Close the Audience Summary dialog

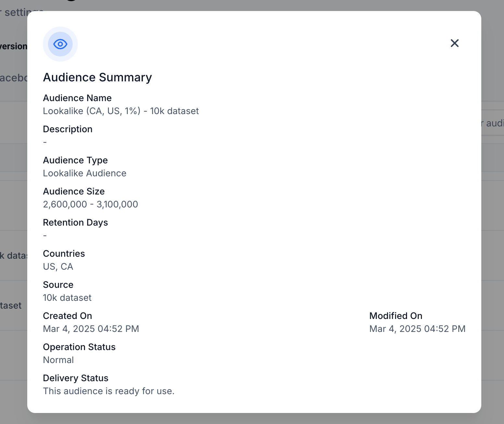(x=454, y=43)
